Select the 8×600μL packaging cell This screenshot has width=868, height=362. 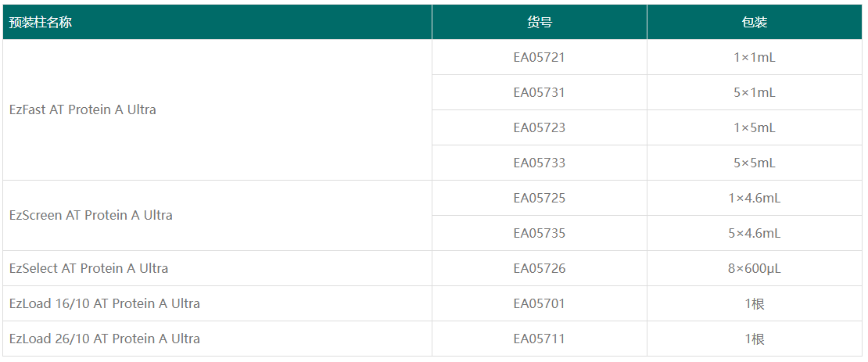[754, 268]
